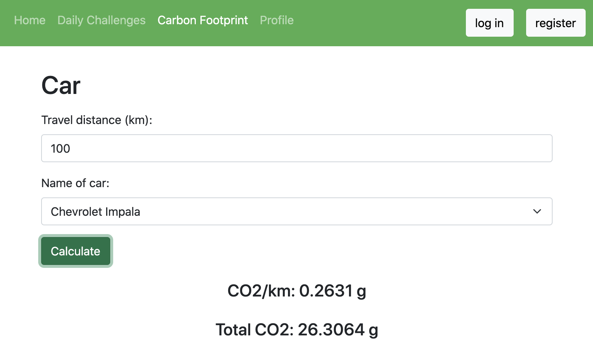This screenshot has height=364, width=593.
Task: Go to the Daily Challenges page
Action: pyautogui.click(x=101, y=20)
